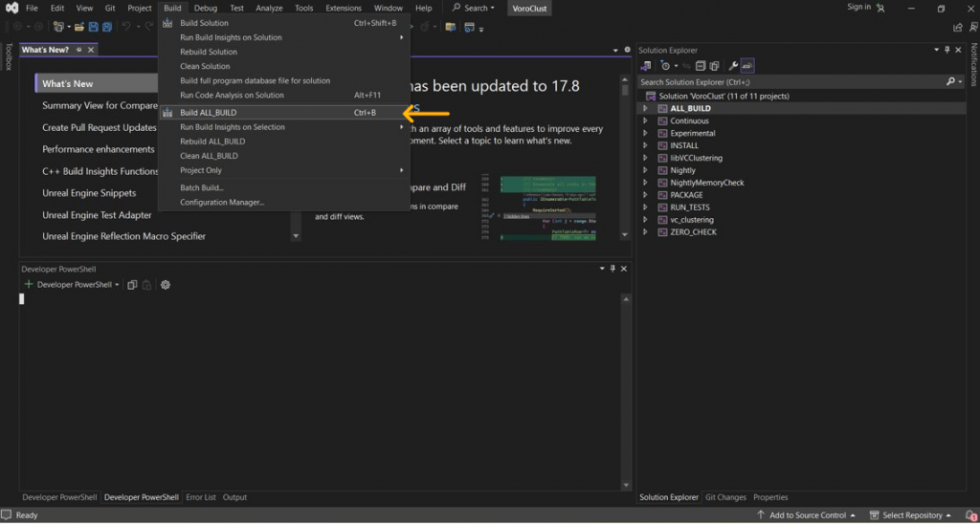Click the Properties wrench icon in Solution Explorer
980x524 pixels.
click(x=733, y=66)
